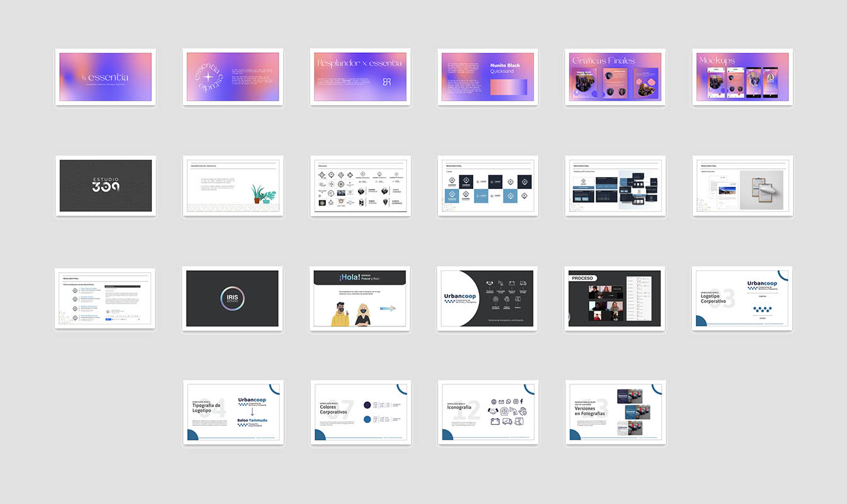
Task: Open the 'Resplandor x essentia' slide
Action: coord(360,77)
